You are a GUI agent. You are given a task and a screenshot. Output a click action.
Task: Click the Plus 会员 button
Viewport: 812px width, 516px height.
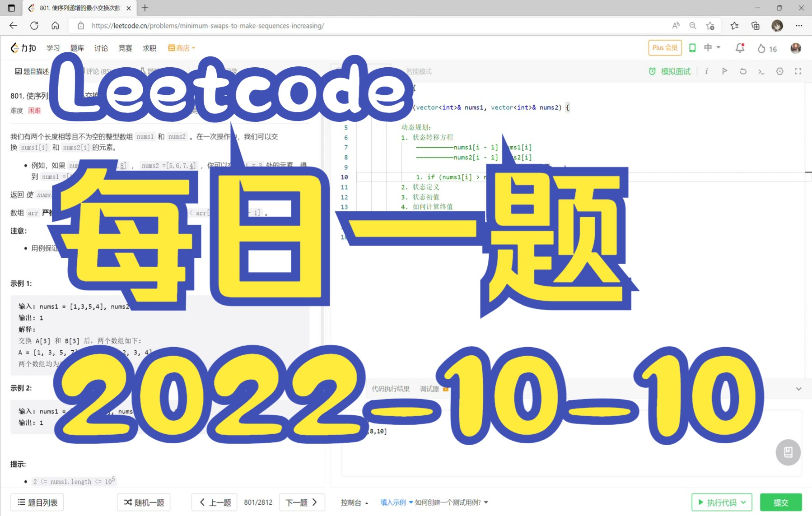[665, 48]
